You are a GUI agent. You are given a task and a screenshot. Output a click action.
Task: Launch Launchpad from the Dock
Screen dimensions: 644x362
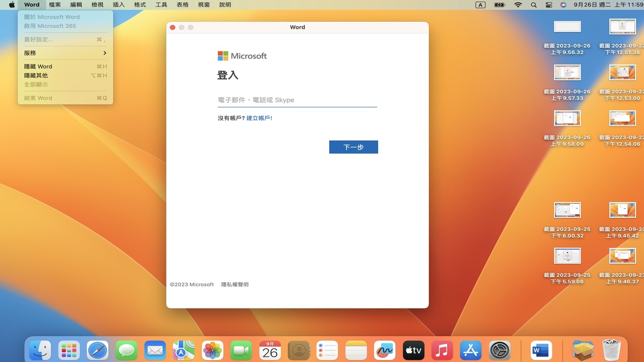[x=69, y=351]
